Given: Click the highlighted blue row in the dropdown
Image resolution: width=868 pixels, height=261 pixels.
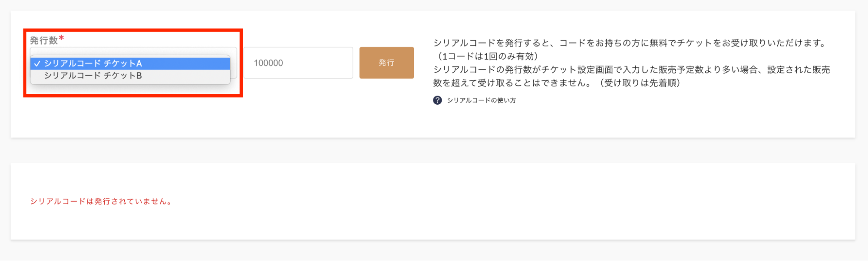Looking at the screenshot, I should 130,63.
